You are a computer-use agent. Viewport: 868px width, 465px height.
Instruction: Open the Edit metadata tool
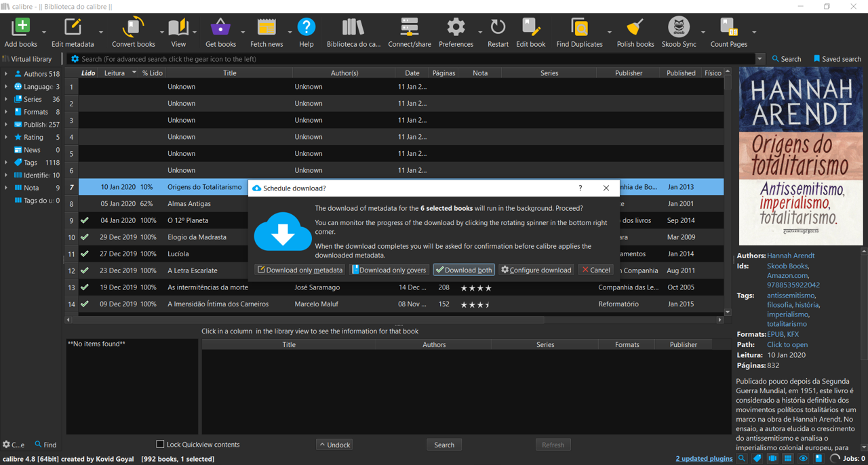tap(73, 32)
